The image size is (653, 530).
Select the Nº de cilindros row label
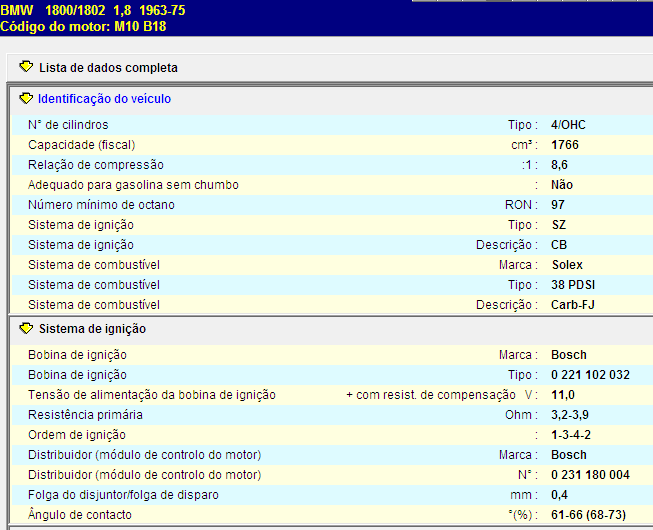point(68,125)
